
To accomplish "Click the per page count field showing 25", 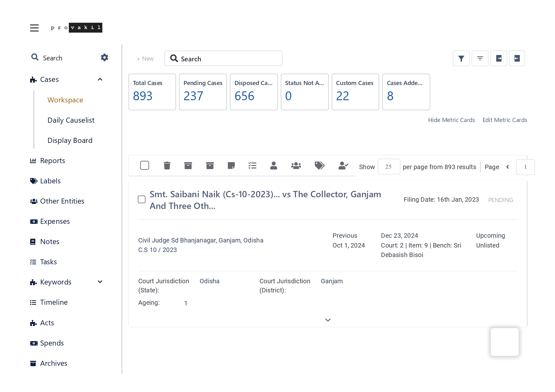I will click(x=389, y=167).
